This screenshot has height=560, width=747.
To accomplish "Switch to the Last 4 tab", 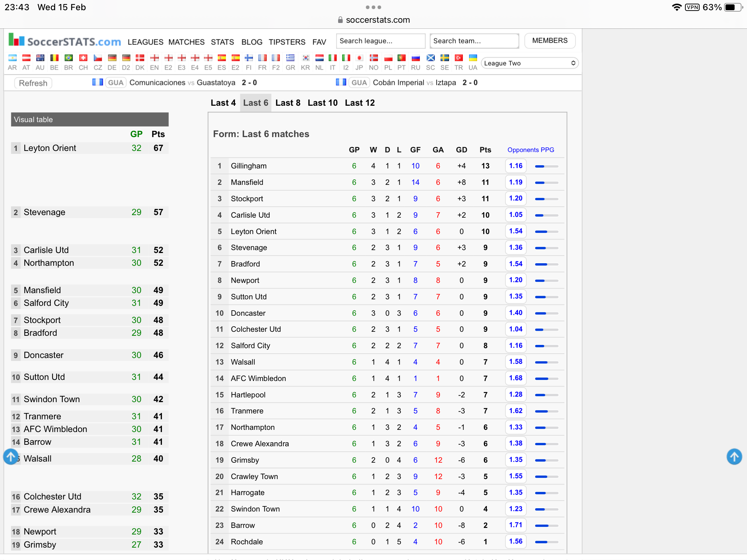I will [x=223, y=103].
